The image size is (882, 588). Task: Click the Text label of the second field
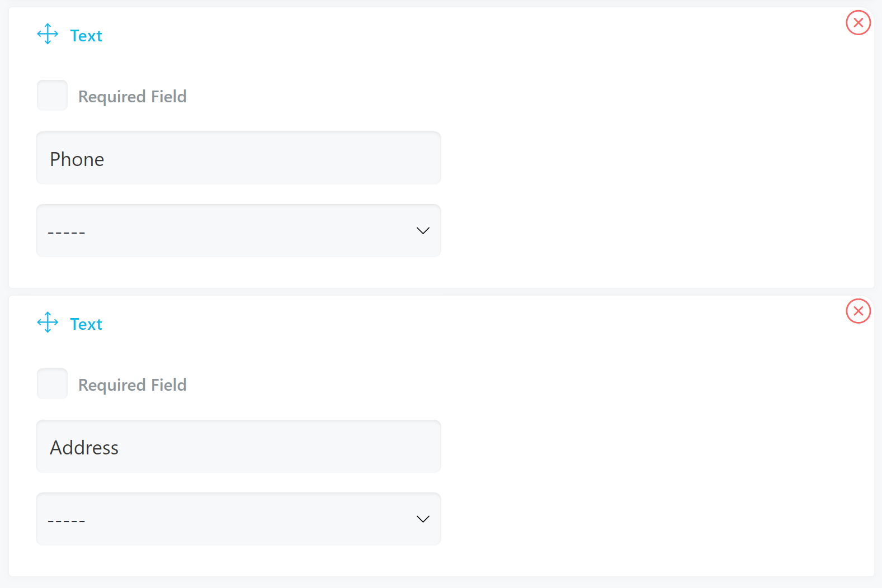tap(86, 324)
